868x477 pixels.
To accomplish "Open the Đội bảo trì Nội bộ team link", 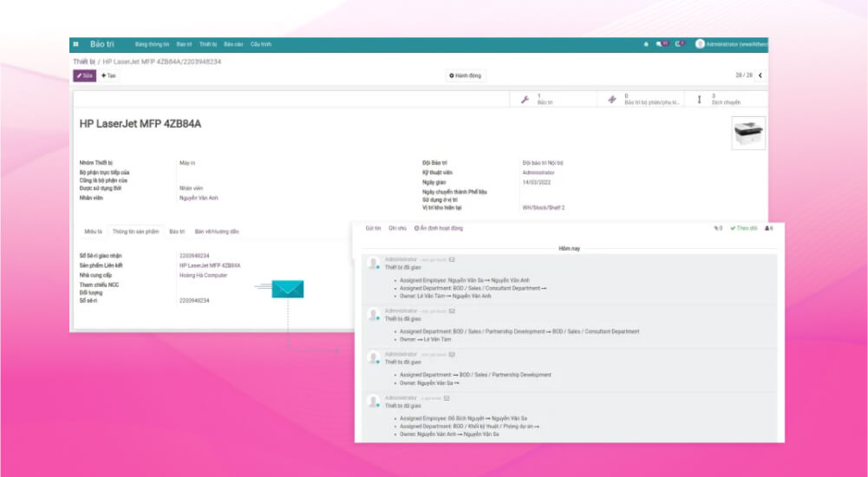I will tap(543, 163).
